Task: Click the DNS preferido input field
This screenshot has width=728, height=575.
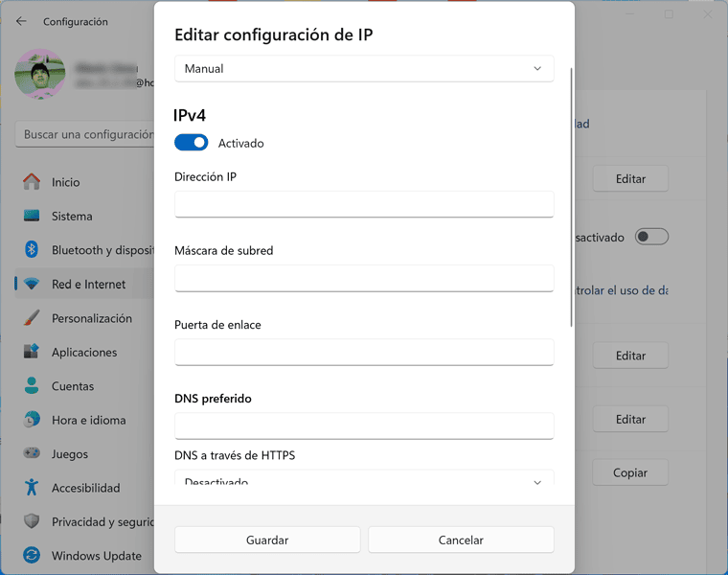Action: click(364, 425)
